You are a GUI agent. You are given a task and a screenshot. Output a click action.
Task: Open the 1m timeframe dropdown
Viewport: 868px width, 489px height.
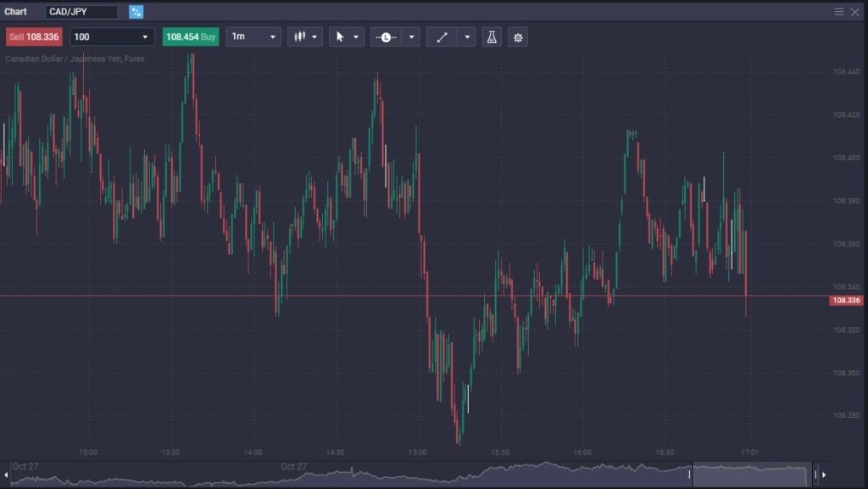click(x=252, y=36)
